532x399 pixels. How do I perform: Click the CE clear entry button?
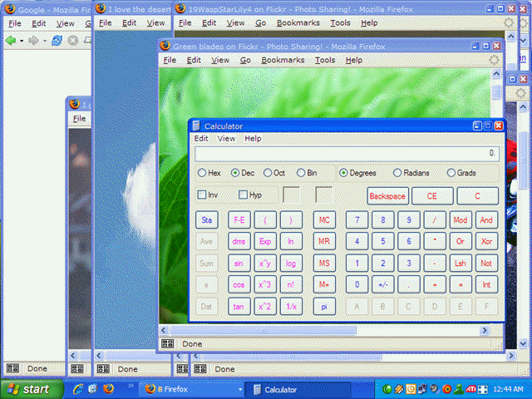point(432,196)
